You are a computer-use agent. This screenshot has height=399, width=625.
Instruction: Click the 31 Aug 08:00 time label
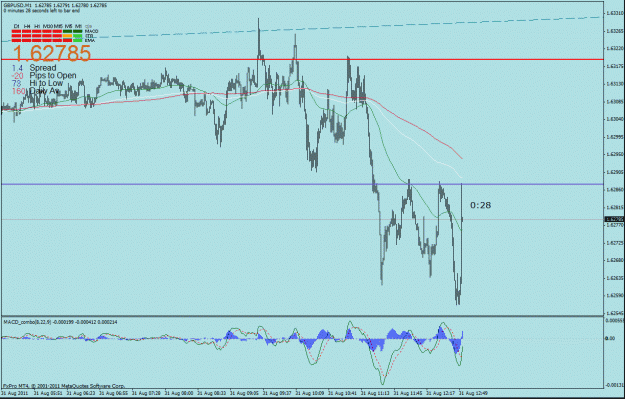(179, 393)
